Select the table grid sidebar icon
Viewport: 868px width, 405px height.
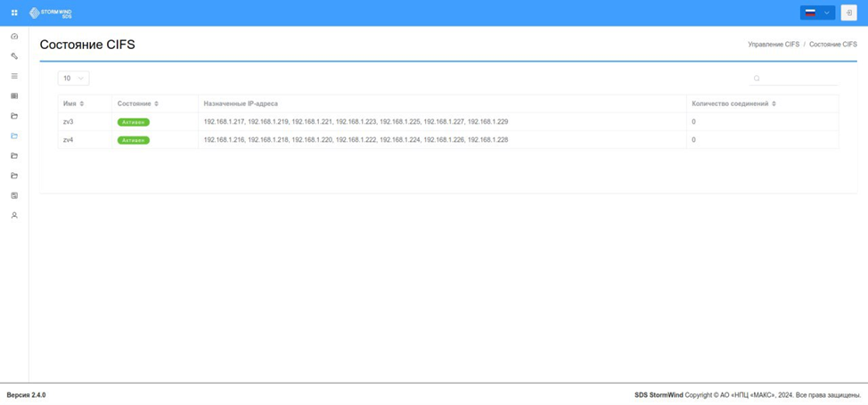point(14,95)
